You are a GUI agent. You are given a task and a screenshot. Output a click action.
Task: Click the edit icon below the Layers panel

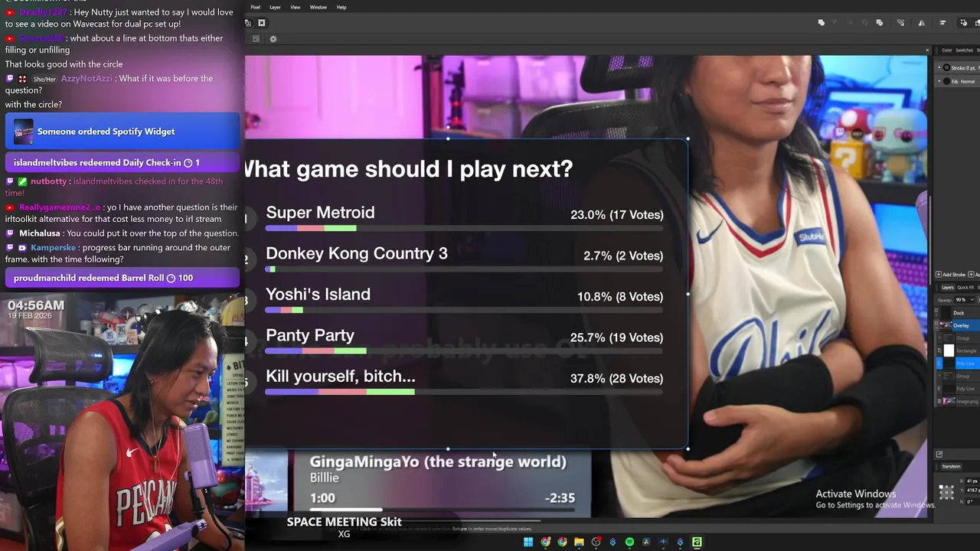939,455
